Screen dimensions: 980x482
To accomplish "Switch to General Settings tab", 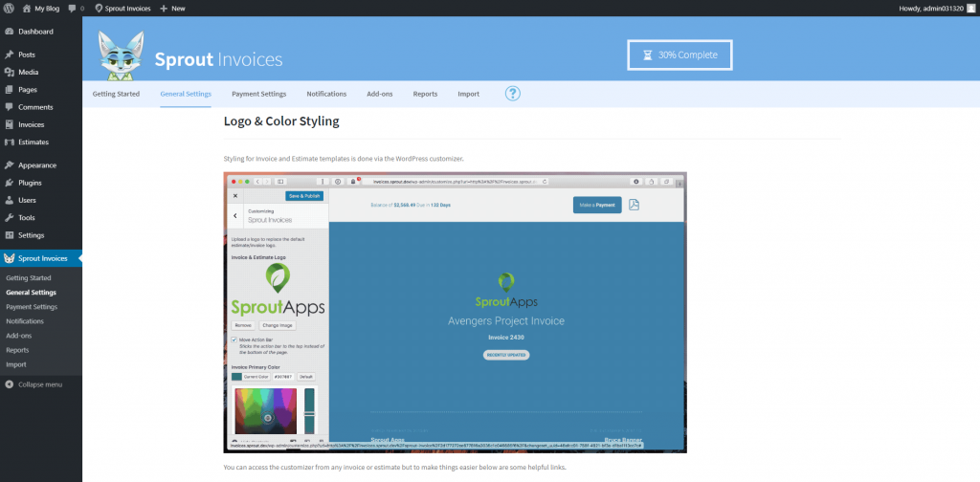I will 186,94.
